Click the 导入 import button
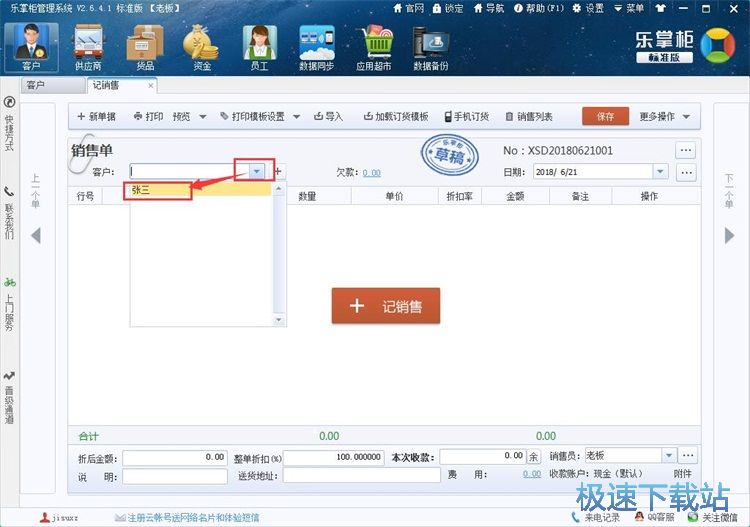This screenshot has height=527, width=750. 329,116
